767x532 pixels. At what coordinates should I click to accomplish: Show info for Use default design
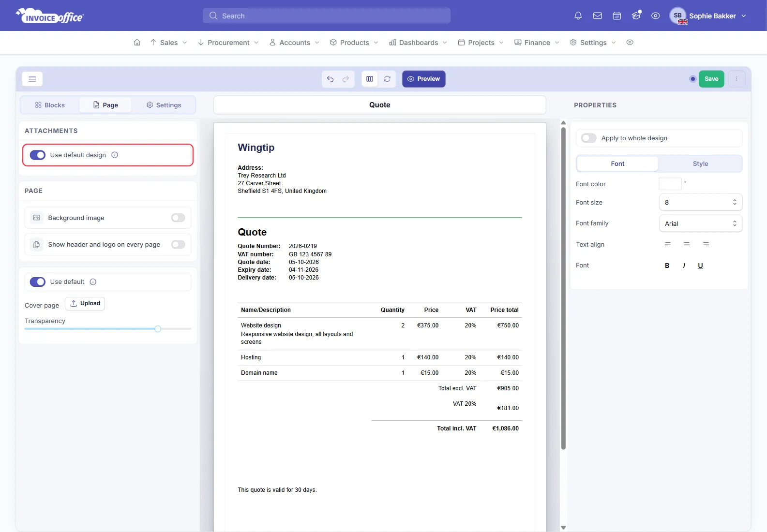115,155
